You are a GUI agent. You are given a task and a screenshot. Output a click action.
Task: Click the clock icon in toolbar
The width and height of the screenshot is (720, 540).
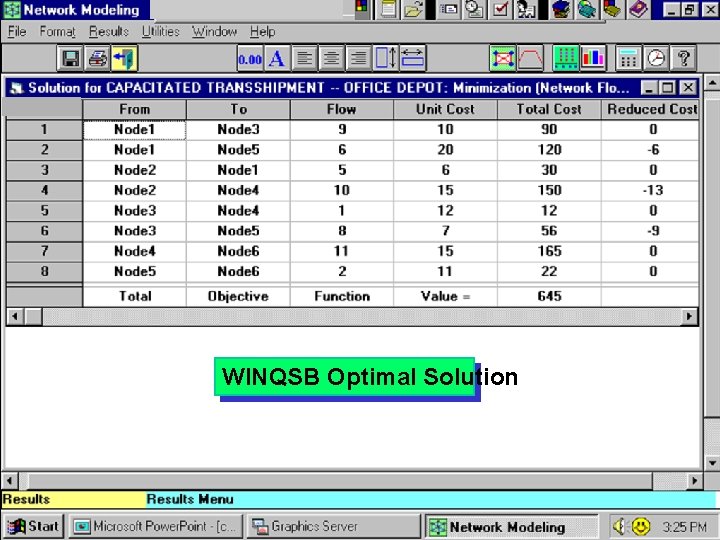pos(656,58)
